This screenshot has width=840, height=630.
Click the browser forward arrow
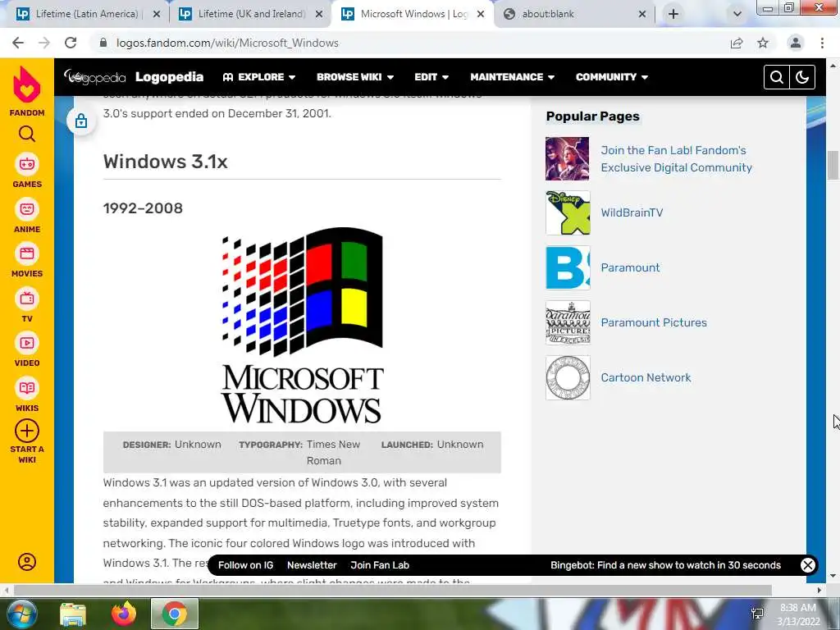click(x=44, y=43)
